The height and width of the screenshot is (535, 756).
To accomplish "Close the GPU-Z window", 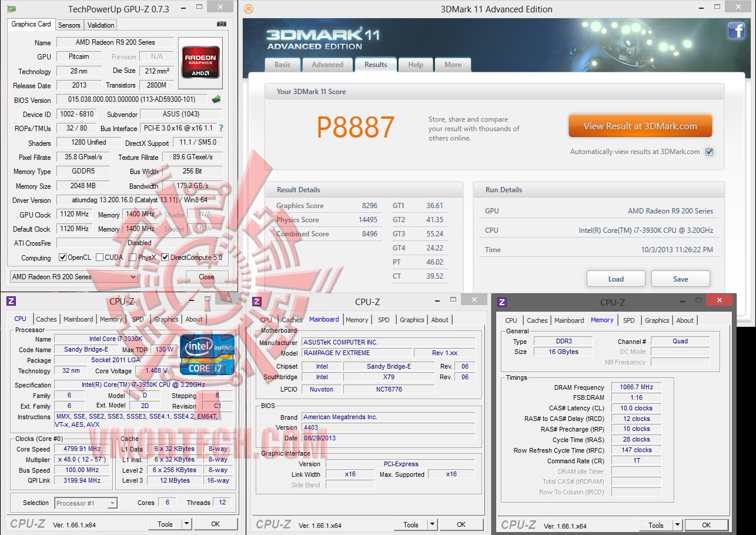I will click(220, 7).
